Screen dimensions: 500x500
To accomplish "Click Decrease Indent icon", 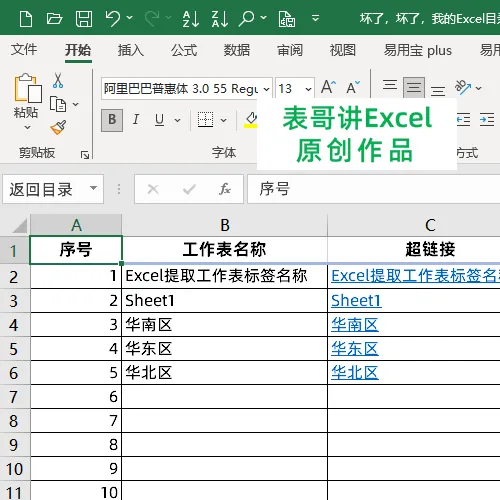I will pyautogui.click(x=463, y=119).
